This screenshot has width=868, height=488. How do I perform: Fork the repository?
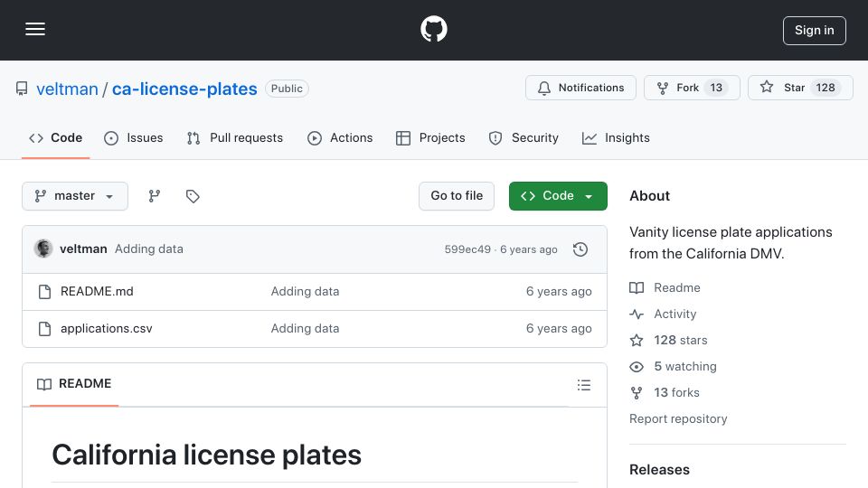tap(692, 88)
